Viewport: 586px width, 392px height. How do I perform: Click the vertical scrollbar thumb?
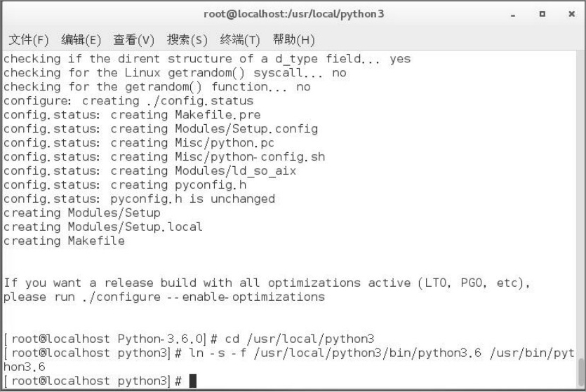click(x=580, y=372)
